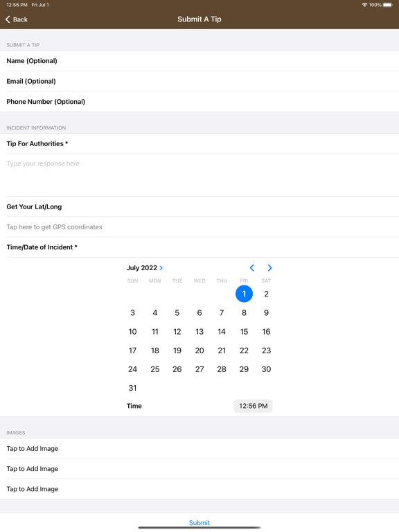
Task: Choose July 10 date
Action: coord(133,332)
